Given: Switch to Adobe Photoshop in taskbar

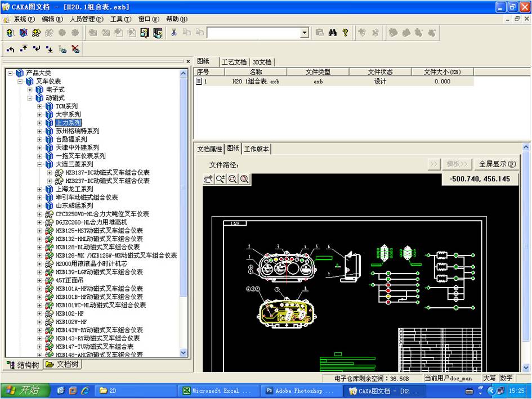Looking at the screenshot, I should tap(302, 391).
